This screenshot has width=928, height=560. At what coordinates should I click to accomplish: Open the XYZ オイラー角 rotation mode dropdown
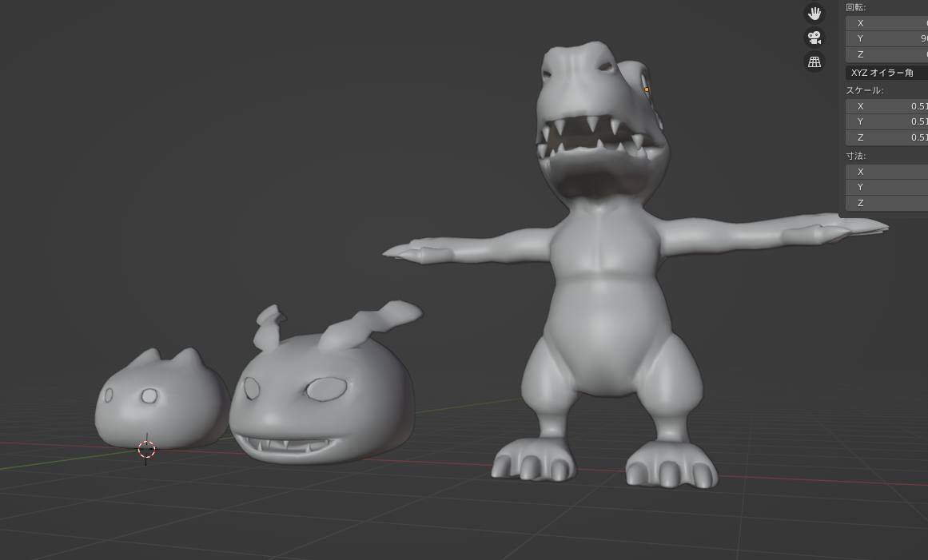[886, 73]
